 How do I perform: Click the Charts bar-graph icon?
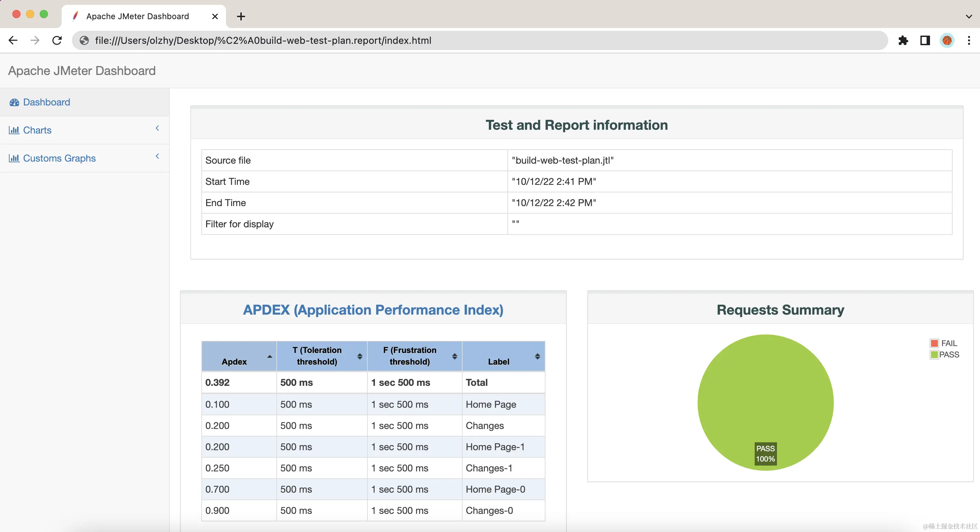pyautogui.click(x=14, y=130)
